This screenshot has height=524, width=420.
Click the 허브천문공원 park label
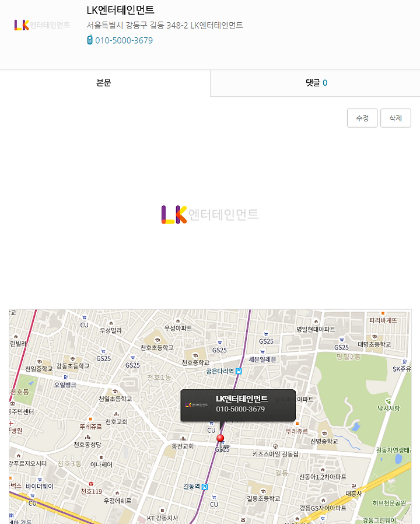[x=389, y=503]
